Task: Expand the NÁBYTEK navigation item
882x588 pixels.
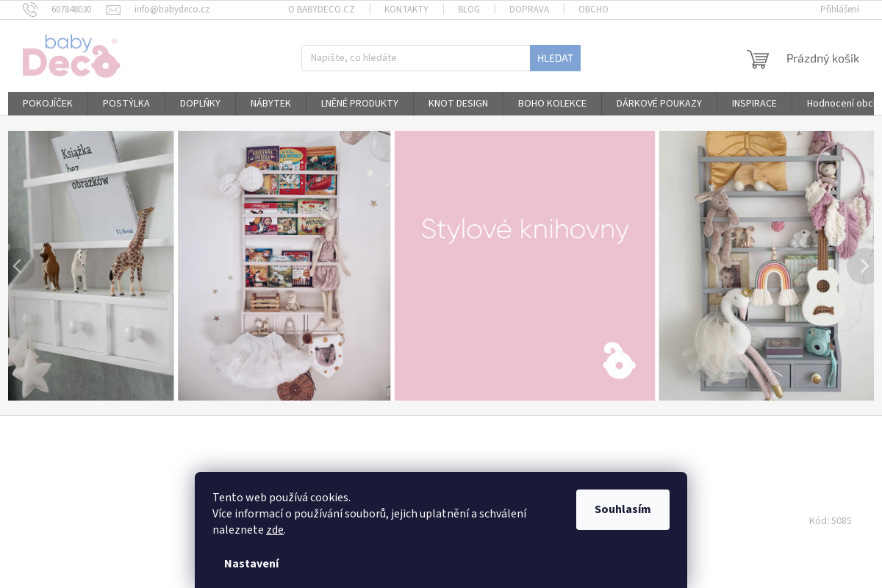Action: tap(270, 103)
